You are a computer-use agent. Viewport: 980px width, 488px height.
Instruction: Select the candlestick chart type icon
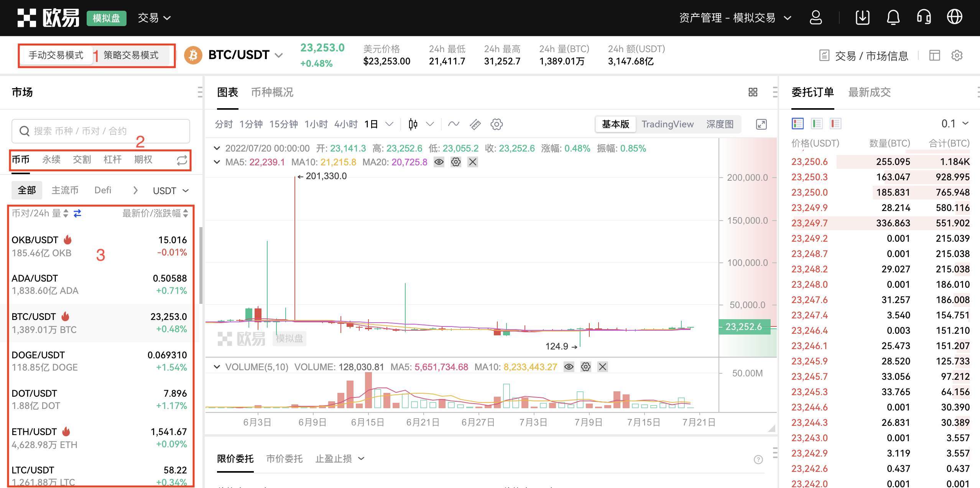413,124
